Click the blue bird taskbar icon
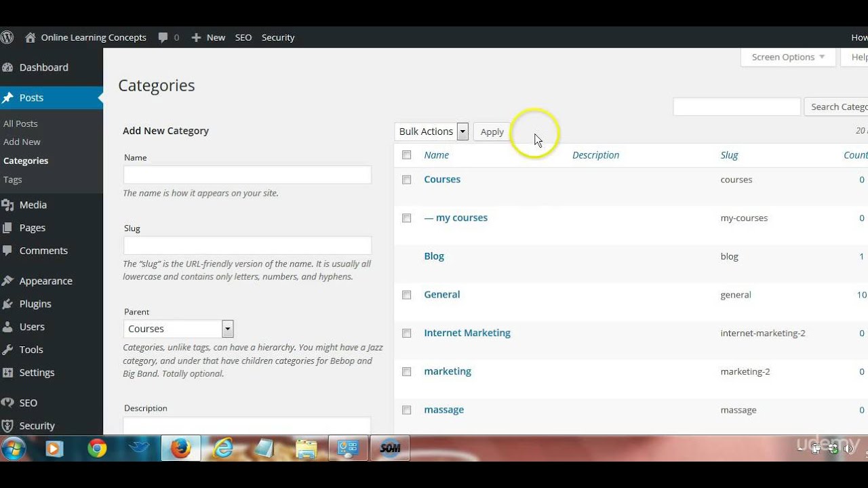868x488 pixels. [138, 448]
